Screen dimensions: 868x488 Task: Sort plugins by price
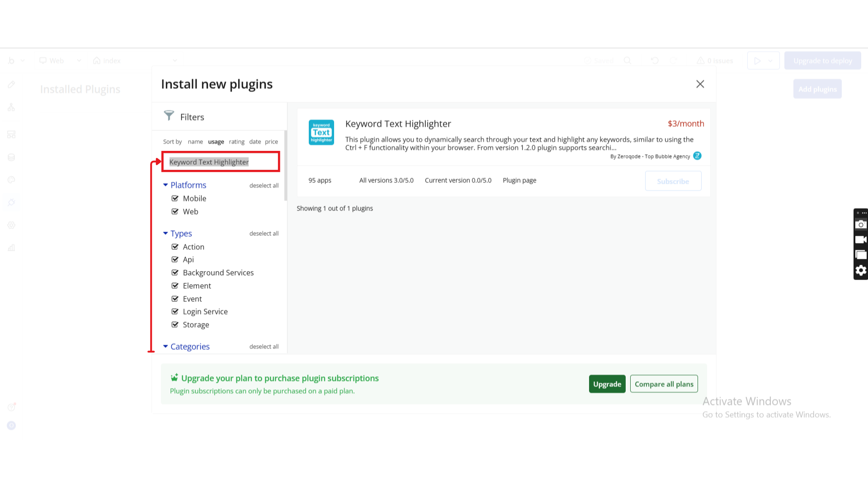271,141
